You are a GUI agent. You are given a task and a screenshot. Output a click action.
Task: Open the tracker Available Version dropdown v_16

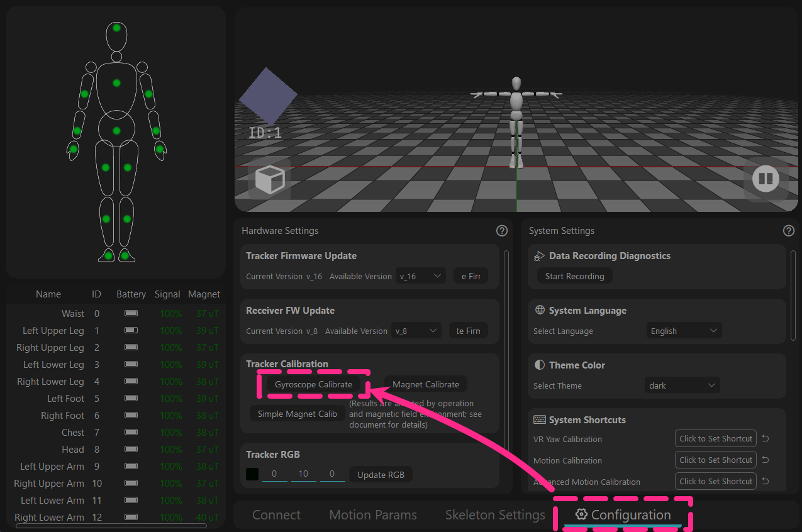(420, 276)
